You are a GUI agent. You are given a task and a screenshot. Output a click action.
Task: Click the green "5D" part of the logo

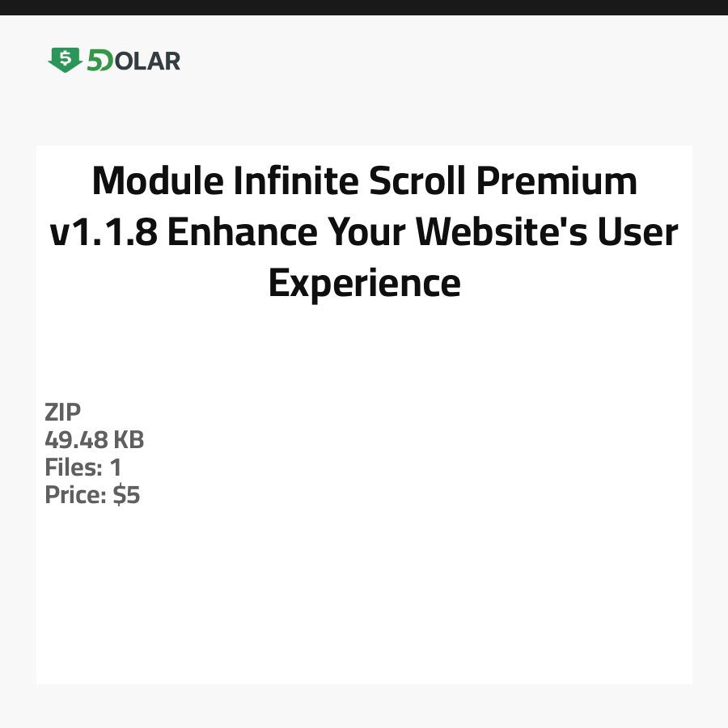click(x=100, y=61)
